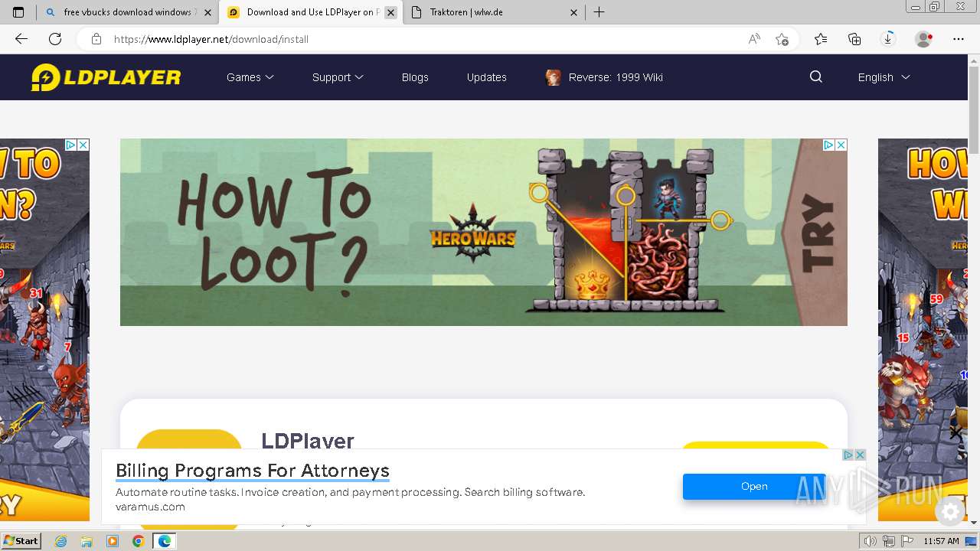Image resolution: width=980 pixels, height=551 pixels.
Task: Open the Windows Start menu
Action: click(21, 541)
